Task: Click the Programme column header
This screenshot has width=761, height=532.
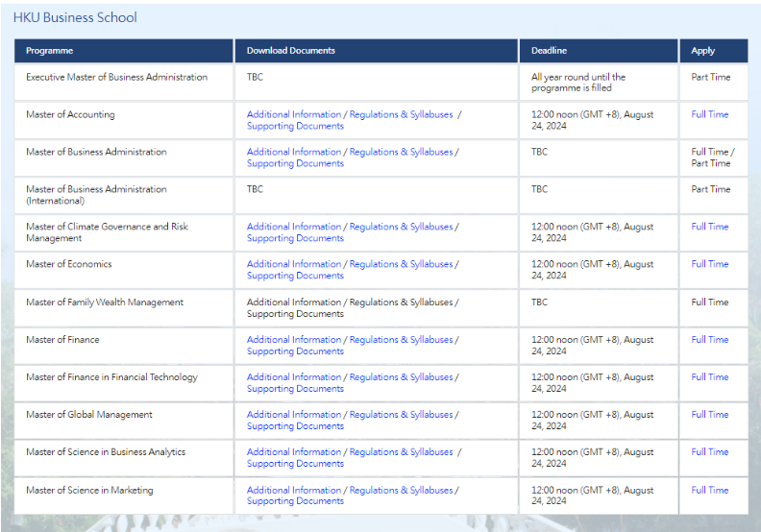Action: pyautogui.click(x=50, y=51)
